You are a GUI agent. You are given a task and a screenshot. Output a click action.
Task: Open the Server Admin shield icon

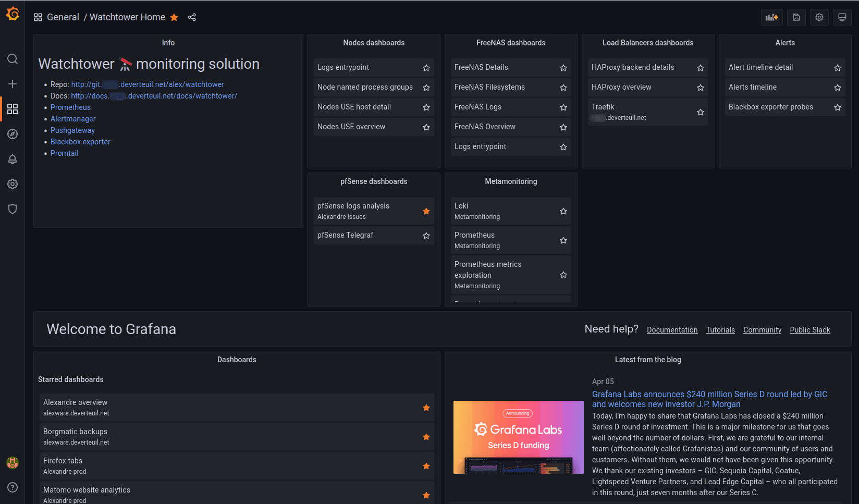click(13, 208)
